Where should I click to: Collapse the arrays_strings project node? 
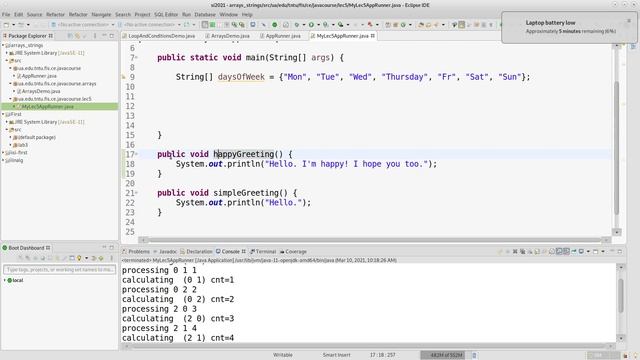point(3,45)
